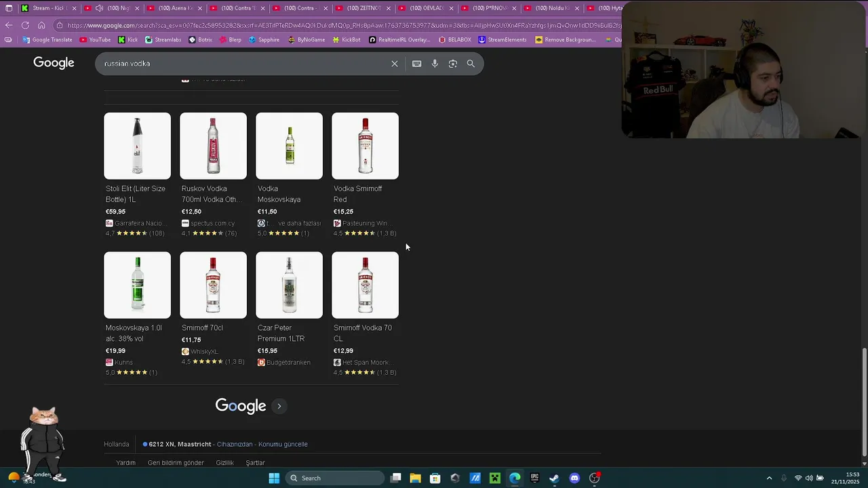
Task: Open the Remove Background bookmark
Action: pyautogui.click(x=565, y=39)
